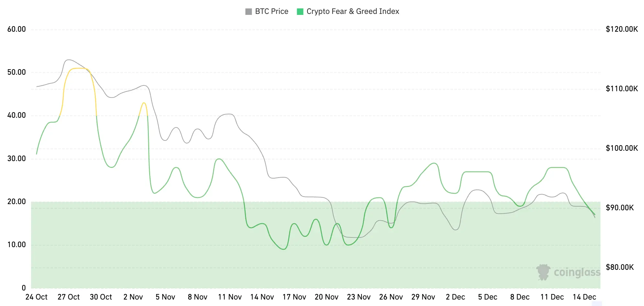Viewport: 644px width, 306px height.
Task: Click the $100.00K price axis label
Action: pyautogui.click(x=622, y=148)
